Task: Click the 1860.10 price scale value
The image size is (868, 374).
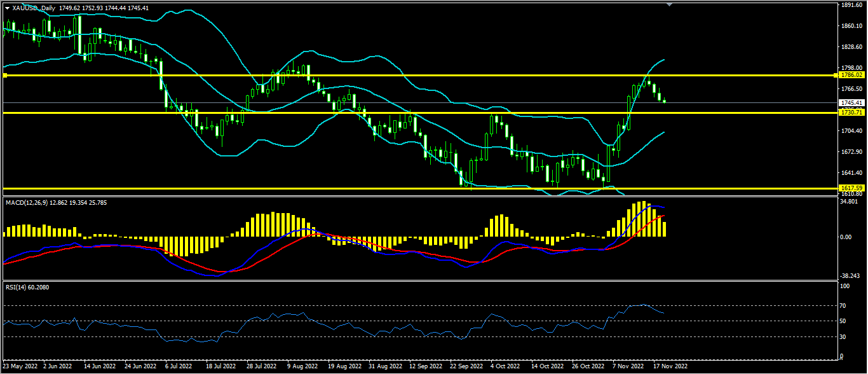Action: pos(850,26)
